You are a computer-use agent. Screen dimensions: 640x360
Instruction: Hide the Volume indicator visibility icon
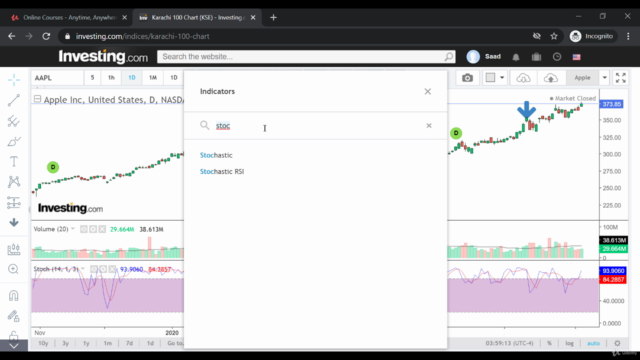click(84, 229)
